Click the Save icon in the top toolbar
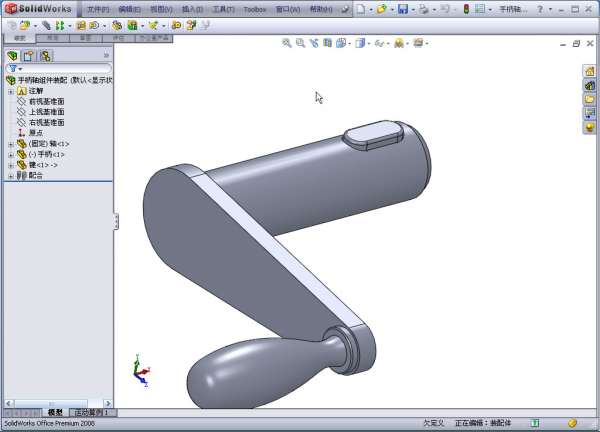The width and height of the screenshot is (600, 432). click(x=402, y=8)
